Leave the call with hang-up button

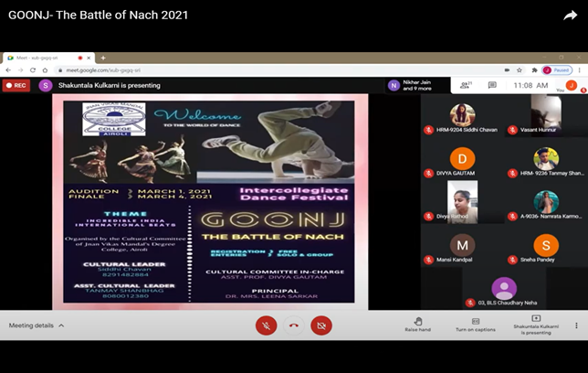pos(294,325)
